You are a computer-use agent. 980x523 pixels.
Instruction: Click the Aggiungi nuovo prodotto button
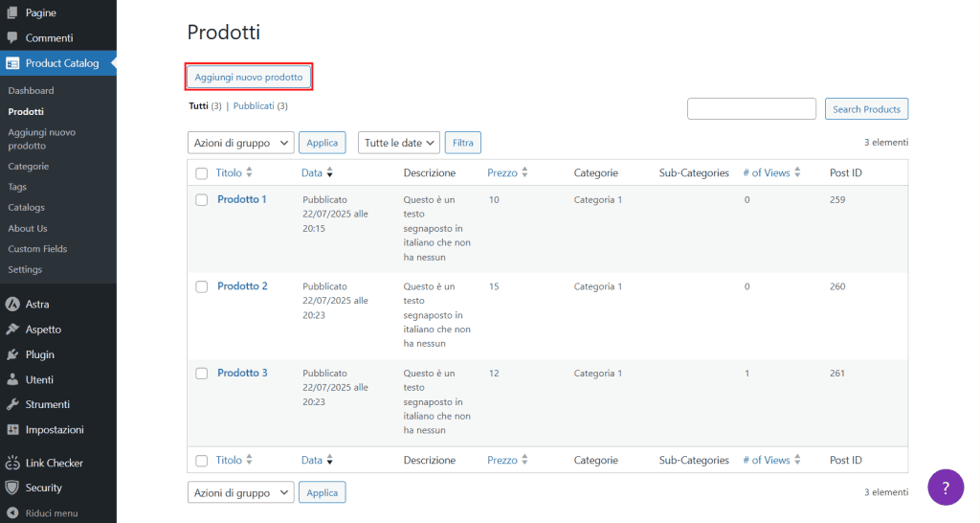coord(249,77)
